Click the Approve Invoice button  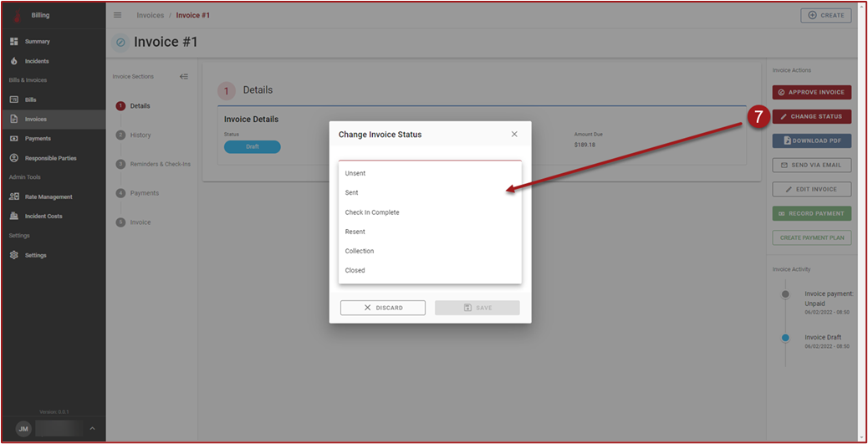(x=811, y=92)
